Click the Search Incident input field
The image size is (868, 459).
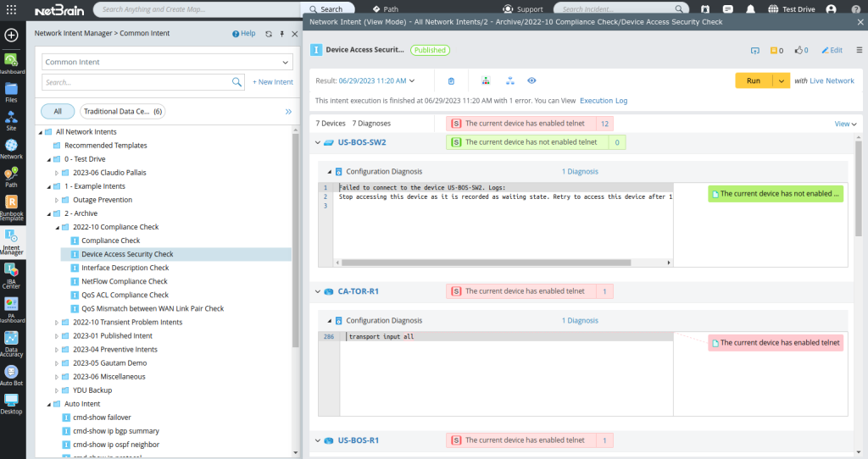coord(615,9)
